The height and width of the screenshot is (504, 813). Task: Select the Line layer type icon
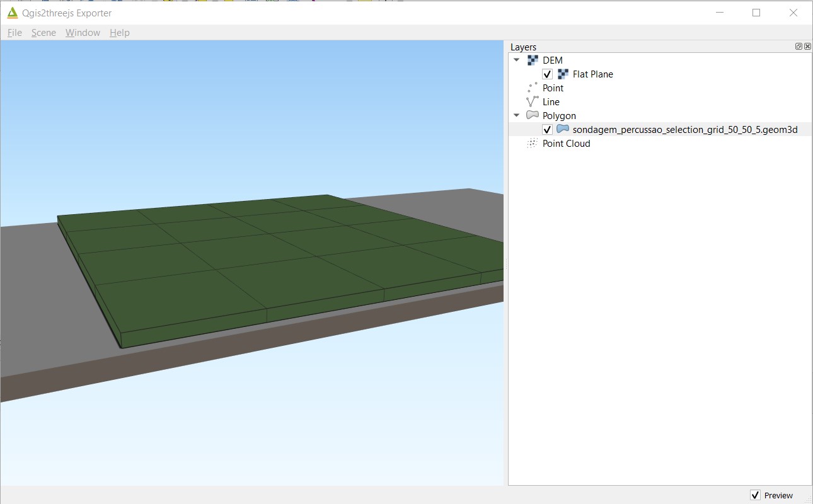point(531,101)
